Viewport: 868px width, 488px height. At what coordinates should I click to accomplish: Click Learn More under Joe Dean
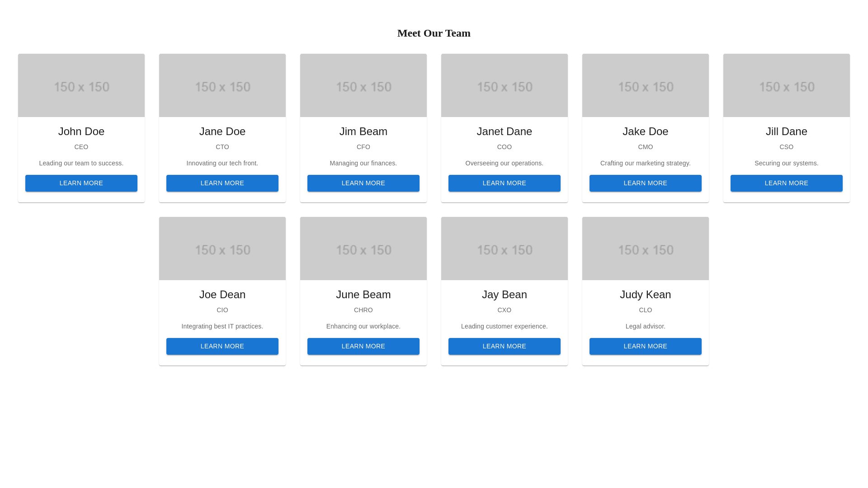(x=222, y=346)
